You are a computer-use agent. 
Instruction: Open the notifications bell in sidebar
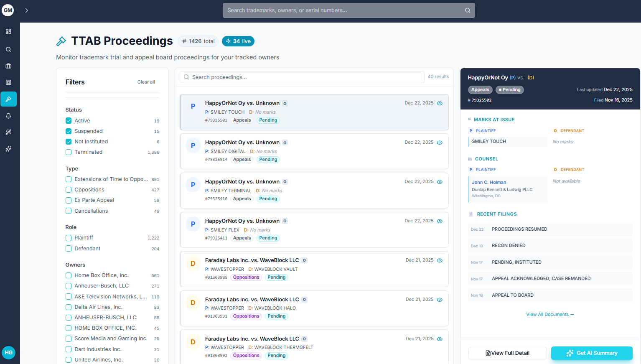[8, 116]
